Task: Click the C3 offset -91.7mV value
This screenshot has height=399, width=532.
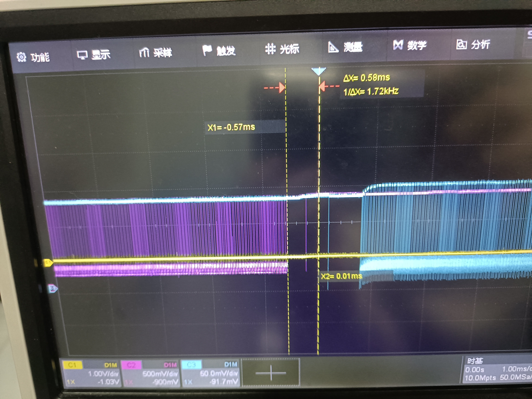Action: (x=224, y=381)
